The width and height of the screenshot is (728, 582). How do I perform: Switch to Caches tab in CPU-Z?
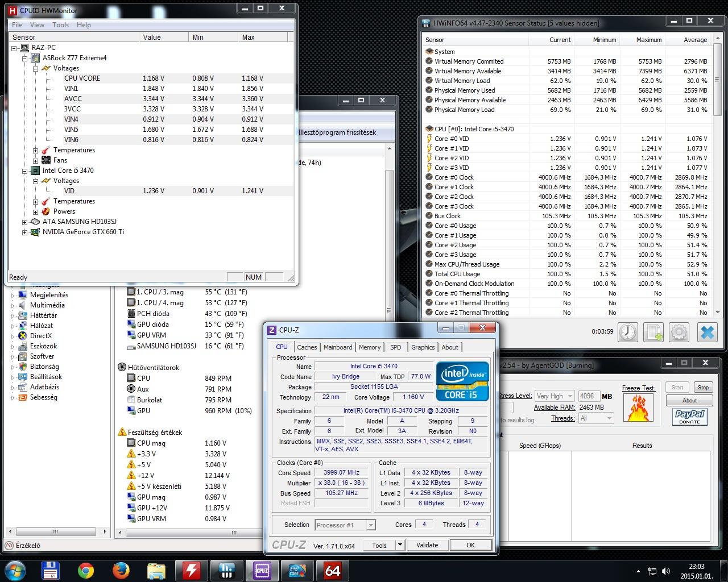pos(307,347)
